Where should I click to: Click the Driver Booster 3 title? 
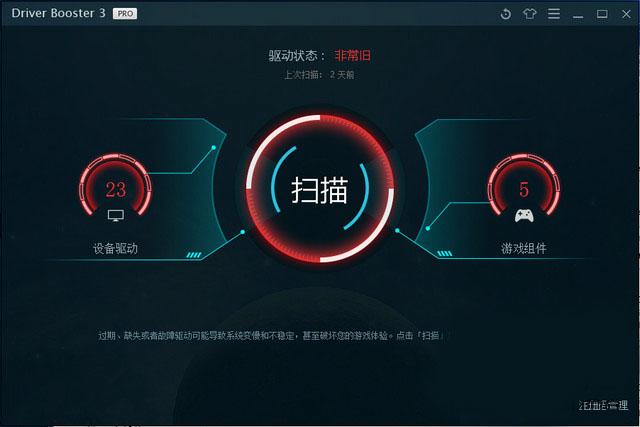(x=58, y=13)
